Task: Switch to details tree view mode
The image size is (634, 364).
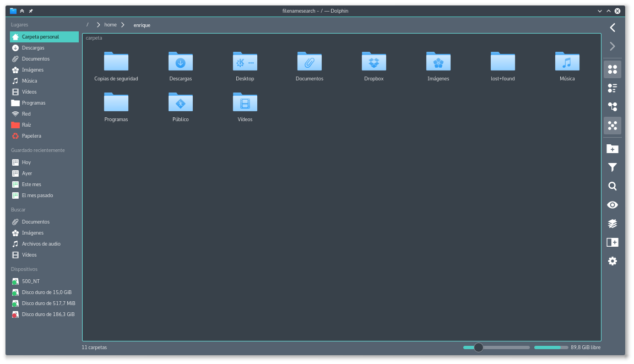Action: (x=612, y=107)
